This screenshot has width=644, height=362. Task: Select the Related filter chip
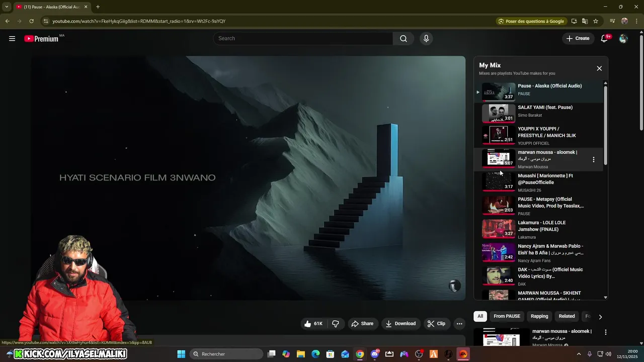point(567,316)
